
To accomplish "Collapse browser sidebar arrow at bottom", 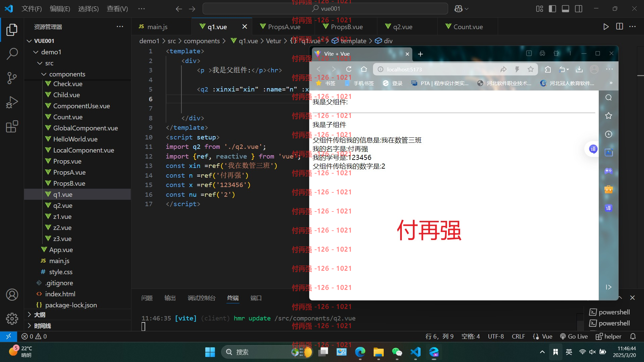I will 608,287.
